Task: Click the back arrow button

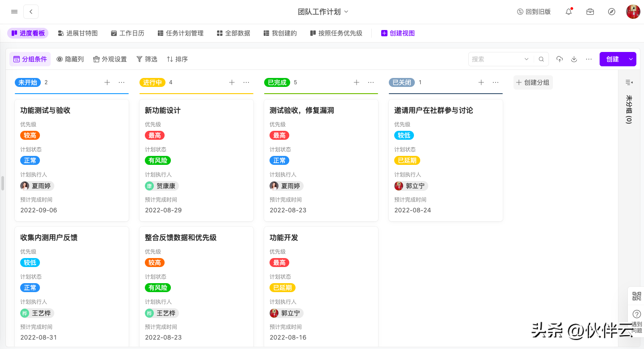Action: [x=31, y=12]
